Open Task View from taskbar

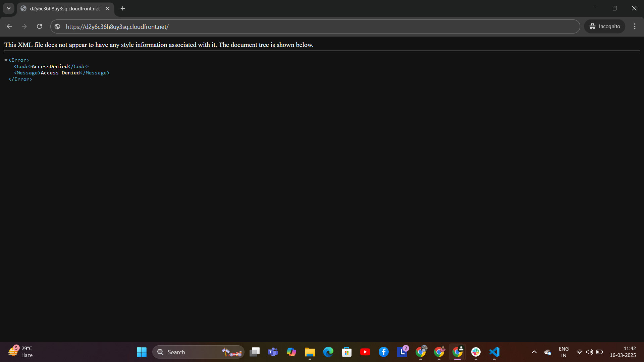255,352
